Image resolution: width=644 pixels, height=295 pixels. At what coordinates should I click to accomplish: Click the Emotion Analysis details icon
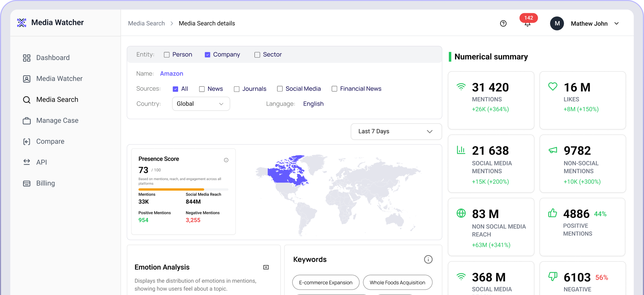point(266,267)
